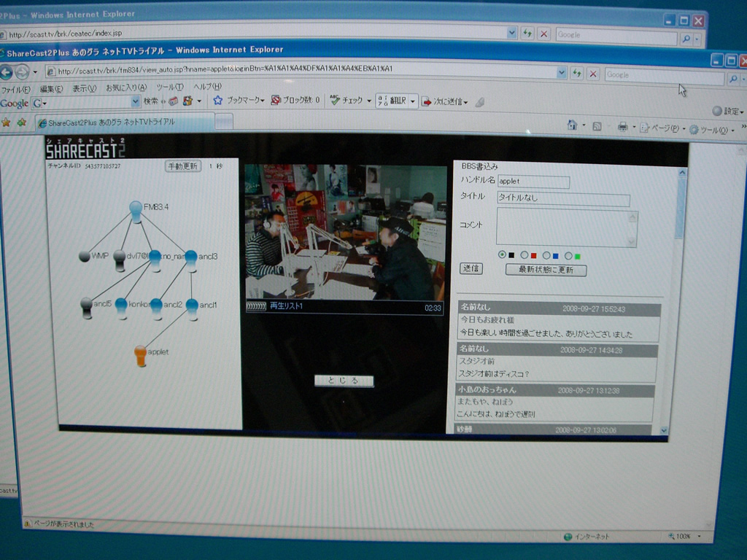The image size is (747, 560).
Task: Refresh the back window with its refresh icon
Action: coord(527,34)
